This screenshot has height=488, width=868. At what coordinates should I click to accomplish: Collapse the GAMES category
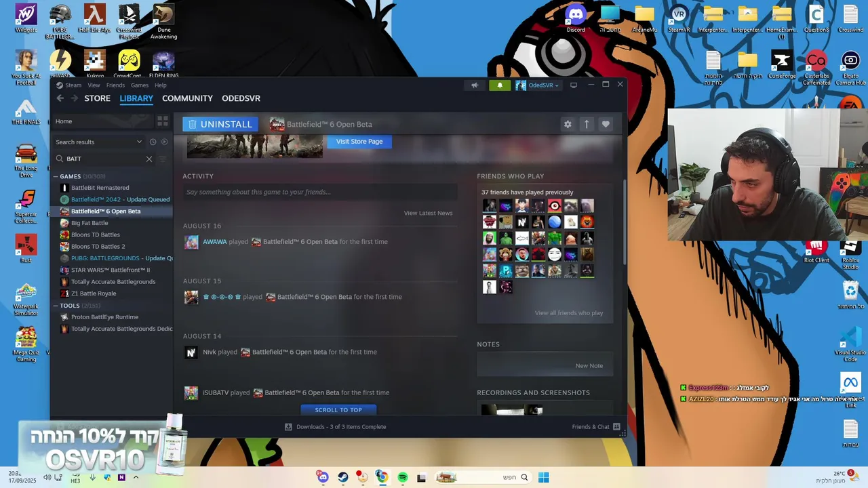(56, 176)
